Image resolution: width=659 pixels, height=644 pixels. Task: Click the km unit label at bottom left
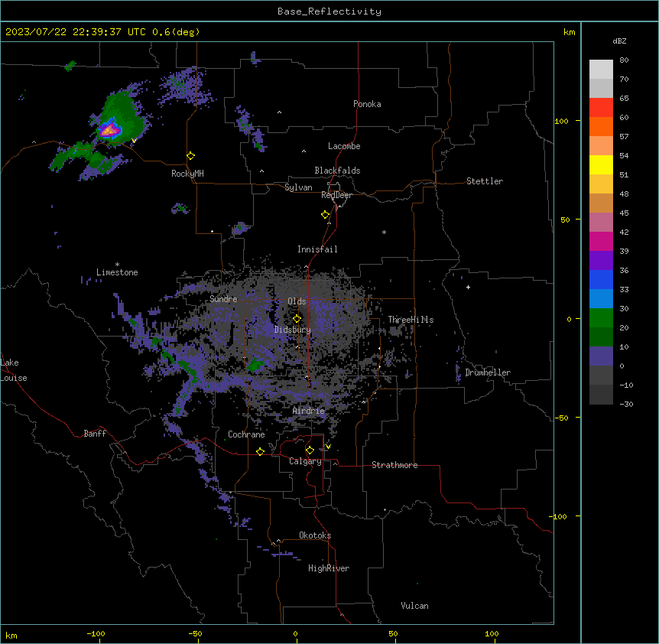(x=11, y=635)
